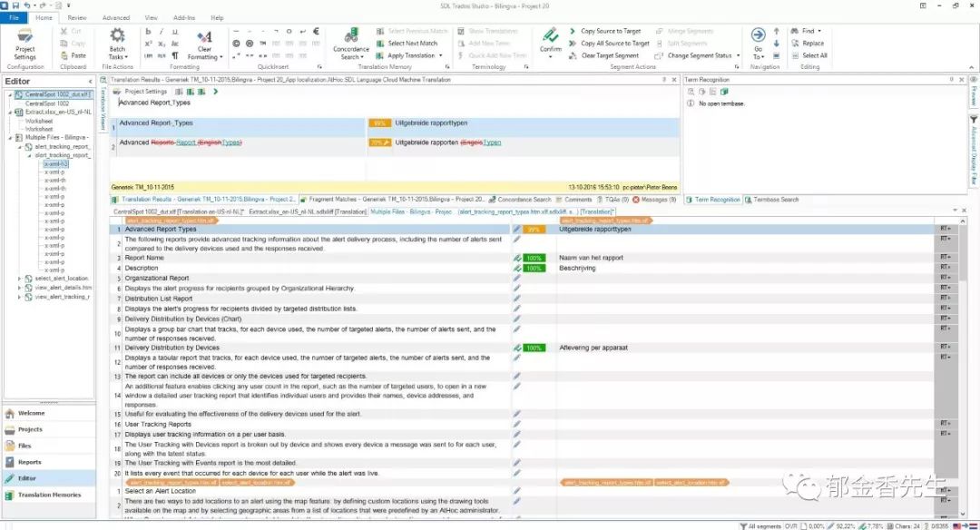Select source segment 'Distribution List Report'

[x=159, y=299]
